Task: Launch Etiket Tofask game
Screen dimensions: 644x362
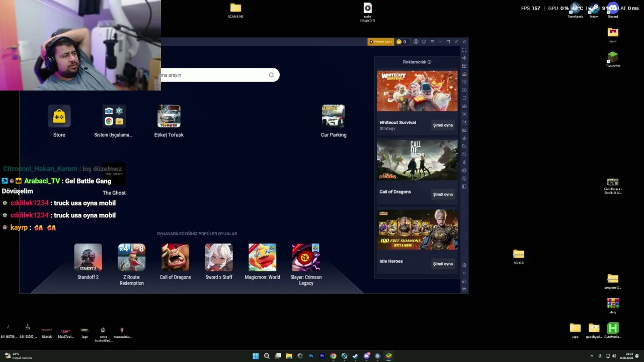Action: tap(169, 117)
